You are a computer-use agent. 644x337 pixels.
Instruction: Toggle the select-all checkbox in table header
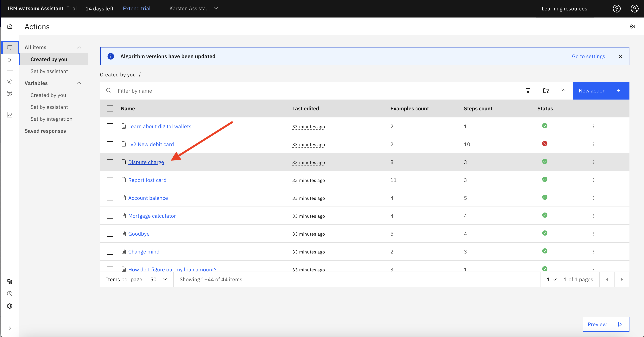click(x=110, y=108)
